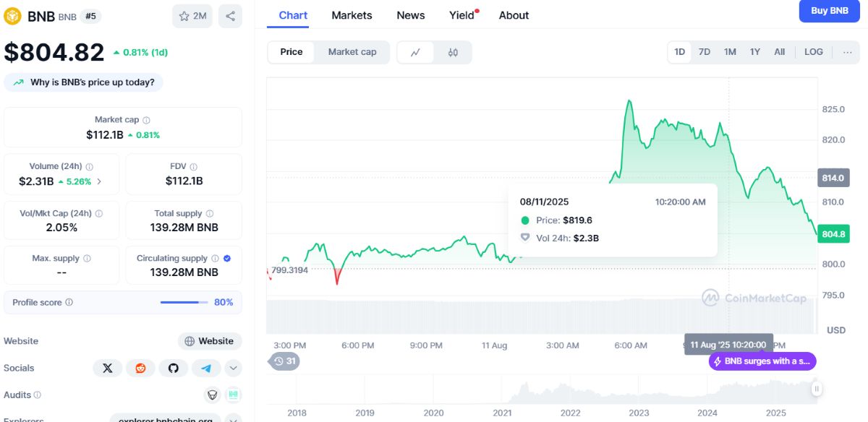Click the Profile score progress bar
Viewport: 868px width, 422px height.
184,303
